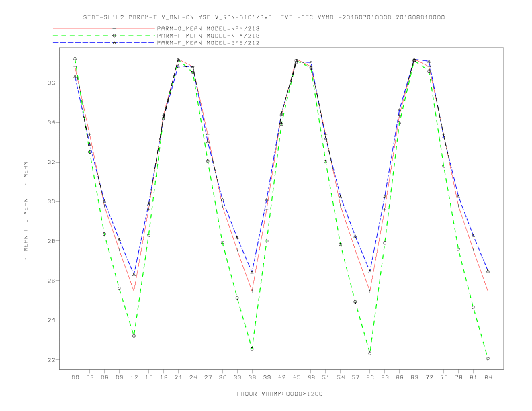The height and width of the screenshot is (411, 532).
Task: Click y-axis tick value 36
Action: coord(52,83)
